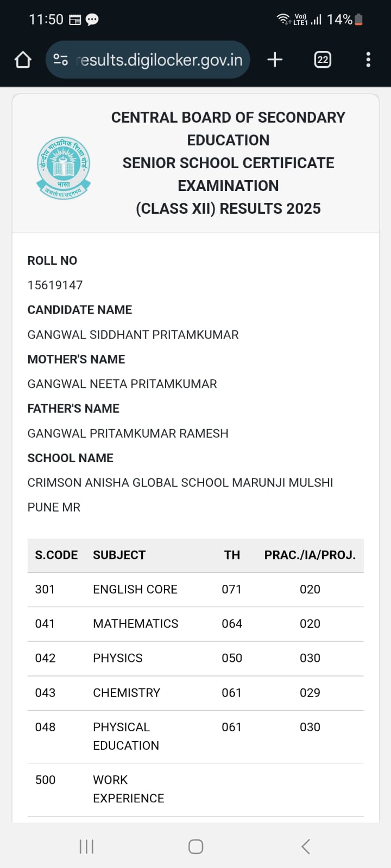Tap the roll number 15619147
Viewport: 391px width, 868px height.
coord(55,285)
